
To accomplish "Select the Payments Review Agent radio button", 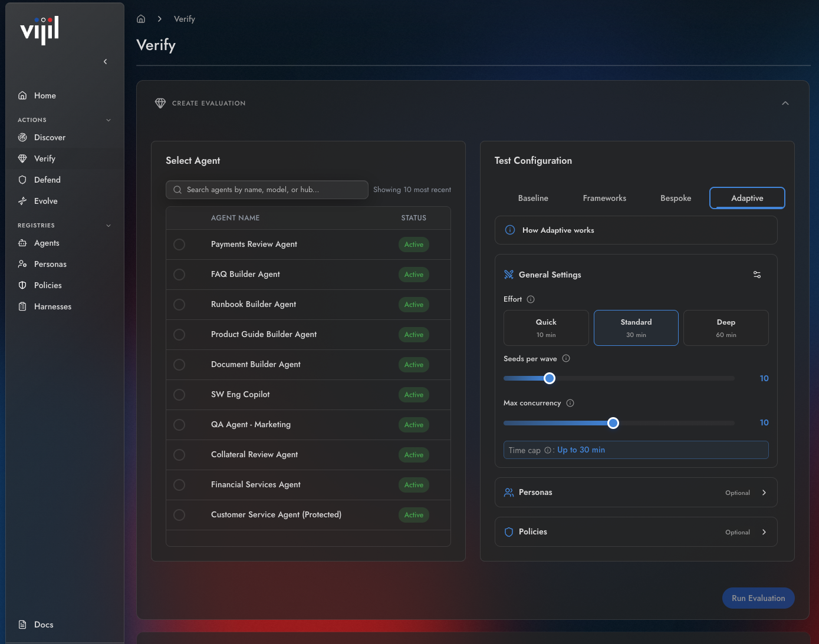I will (179, 245).
